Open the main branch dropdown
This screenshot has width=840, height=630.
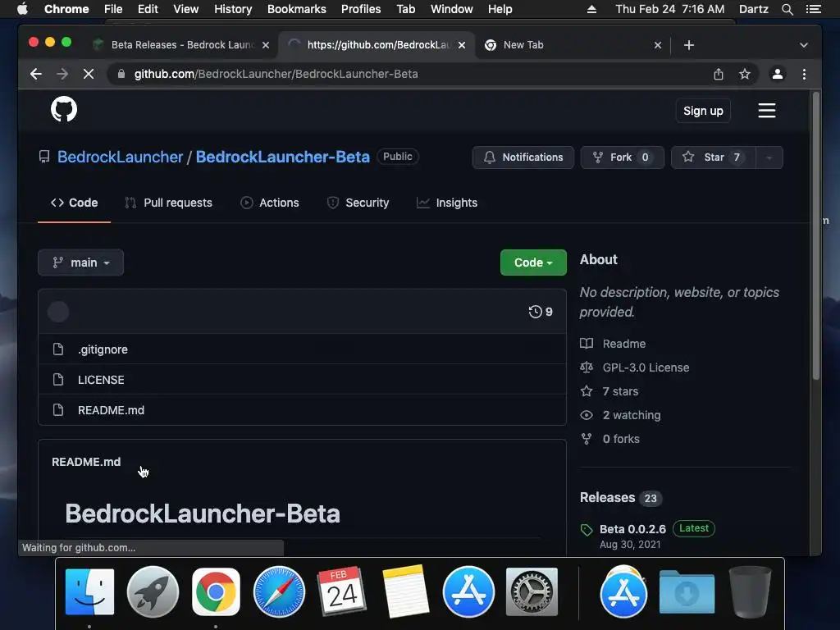(81, 262)
